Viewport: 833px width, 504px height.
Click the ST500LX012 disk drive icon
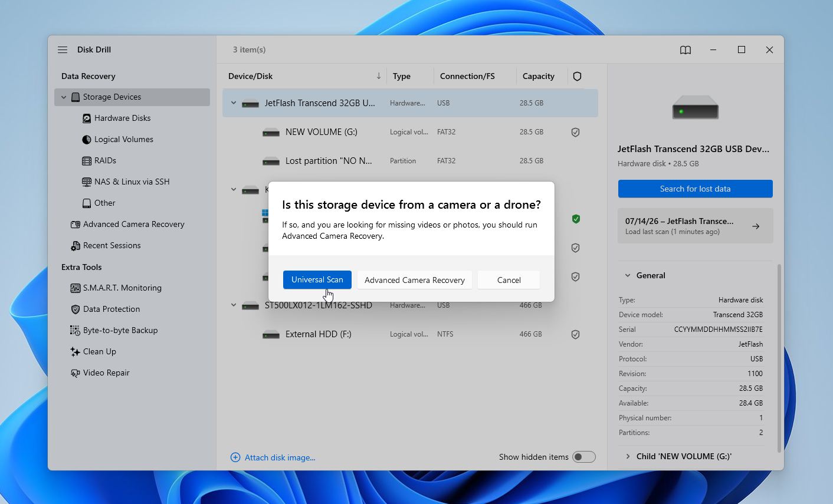pos(251,306)
